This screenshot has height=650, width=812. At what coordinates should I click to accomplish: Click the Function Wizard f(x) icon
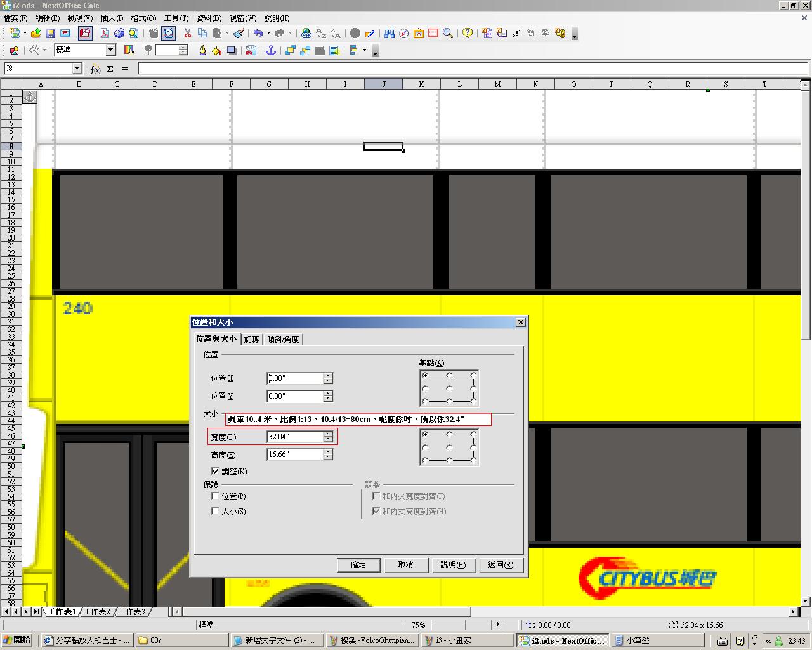pyautogui.click(x=95, y=69)
